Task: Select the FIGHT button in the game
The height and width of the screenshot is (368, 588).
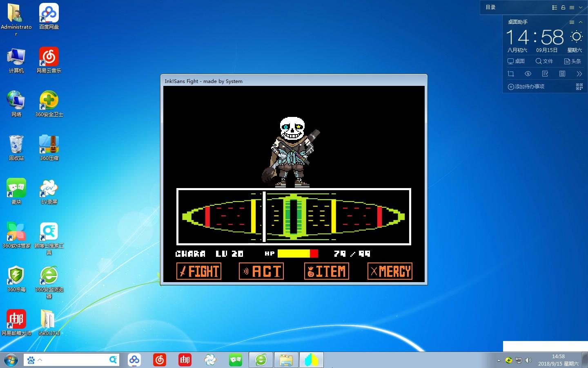Action: [199, 271]
